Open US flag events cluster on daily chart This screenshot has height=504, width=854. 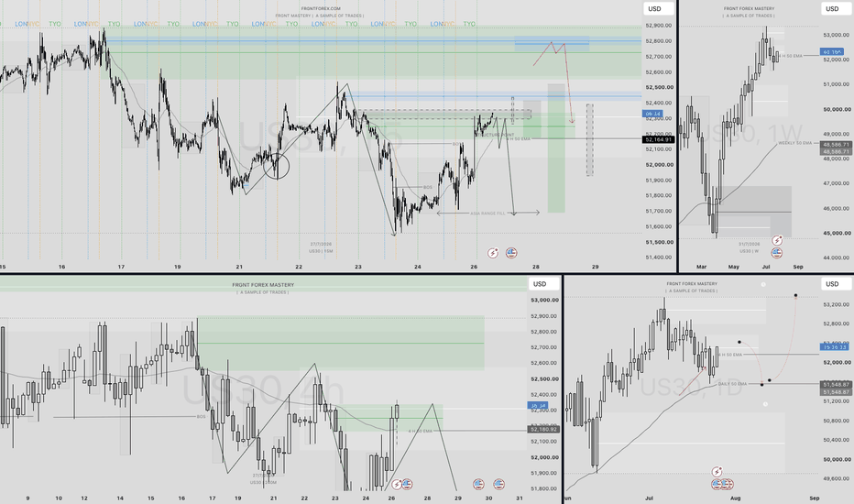click(x=722, y=484)
